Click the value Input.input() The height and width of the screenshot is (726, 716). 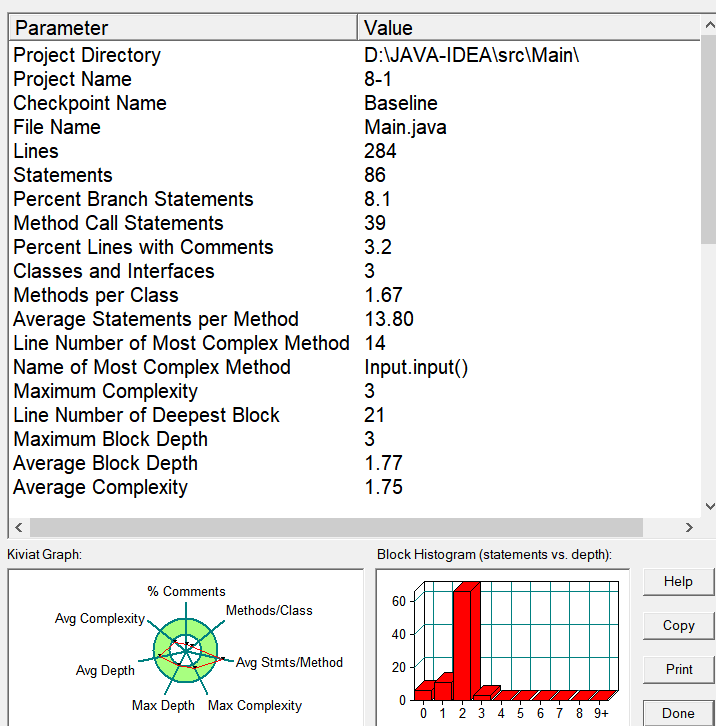(x=416, y=368)
